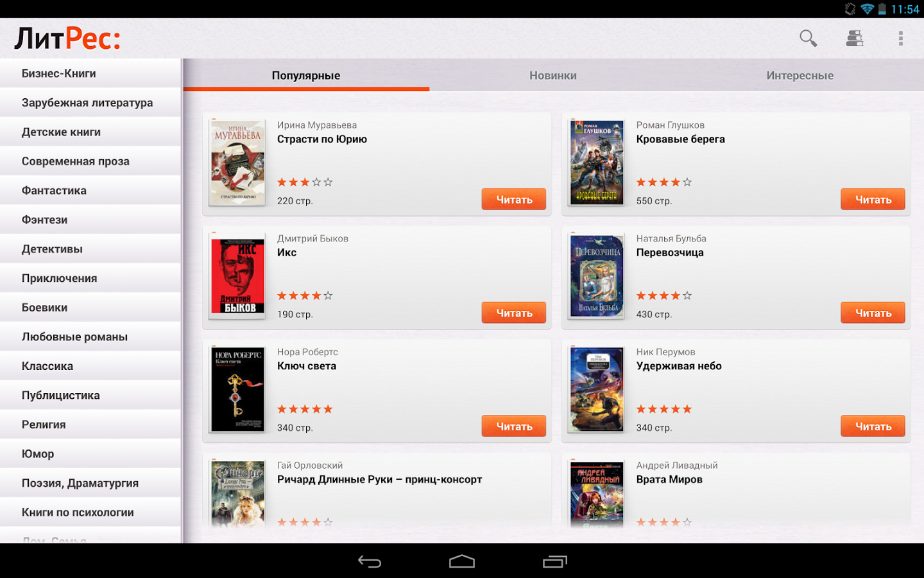This screenshot has height=578, width=924.
Task: Open the three-dot overflow menu
Action: [x=901, y=39]
